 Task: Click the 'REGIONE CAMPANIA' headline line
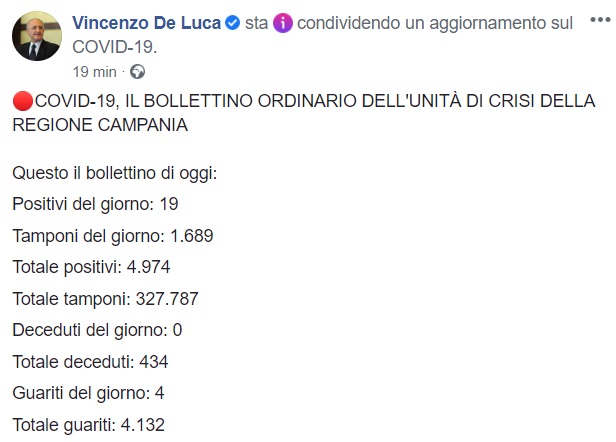100,125
